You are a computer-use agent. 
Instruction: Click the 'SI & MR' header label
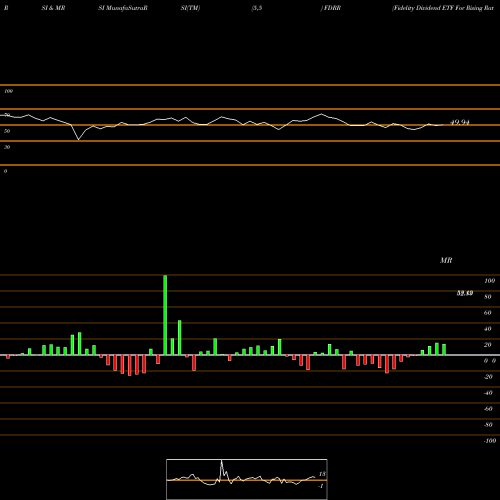pyautogui.click(x=53, y=8)
